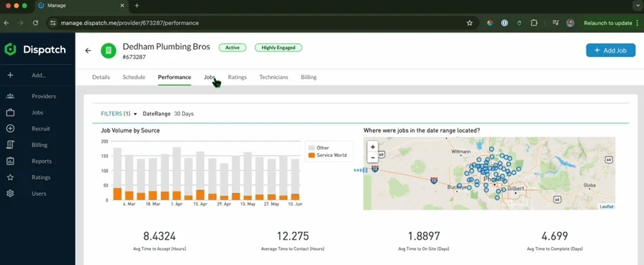The width and height of the screenshot is (644, 265).
Task: Switch to the Details tab
Action: [x=101, y=77]
